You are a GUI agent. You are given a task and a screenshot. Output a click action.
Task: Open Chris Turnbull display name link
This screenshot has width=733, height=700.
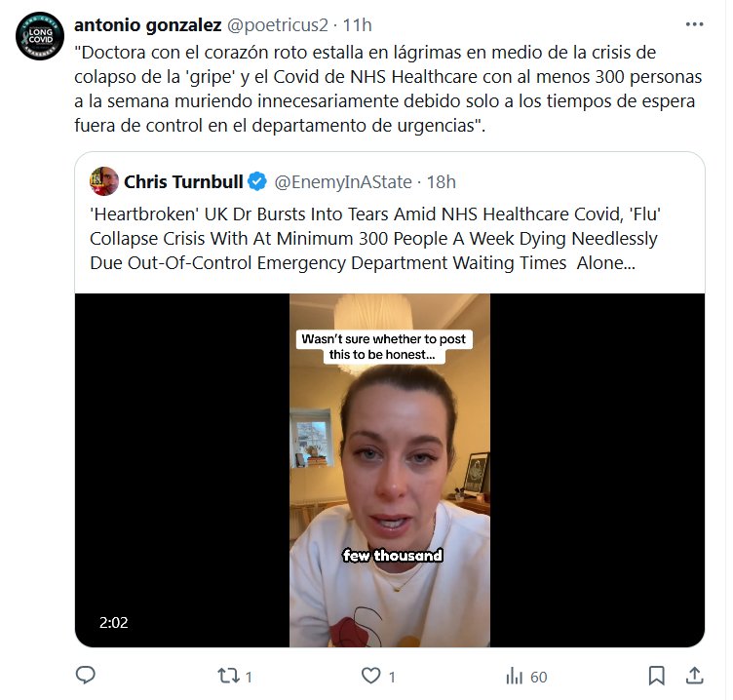(x=183, y=181)
